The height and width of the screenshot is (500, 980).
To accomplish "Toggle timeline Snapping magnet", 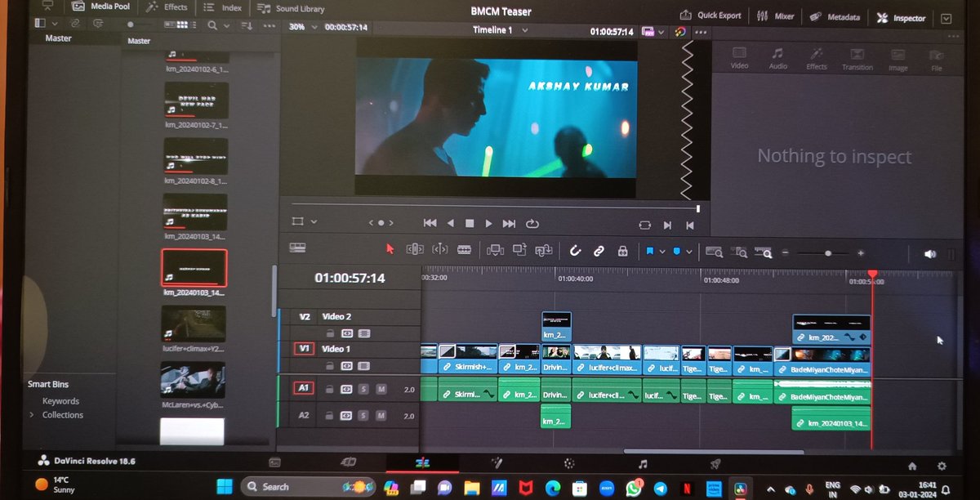I will click(574, 251).
